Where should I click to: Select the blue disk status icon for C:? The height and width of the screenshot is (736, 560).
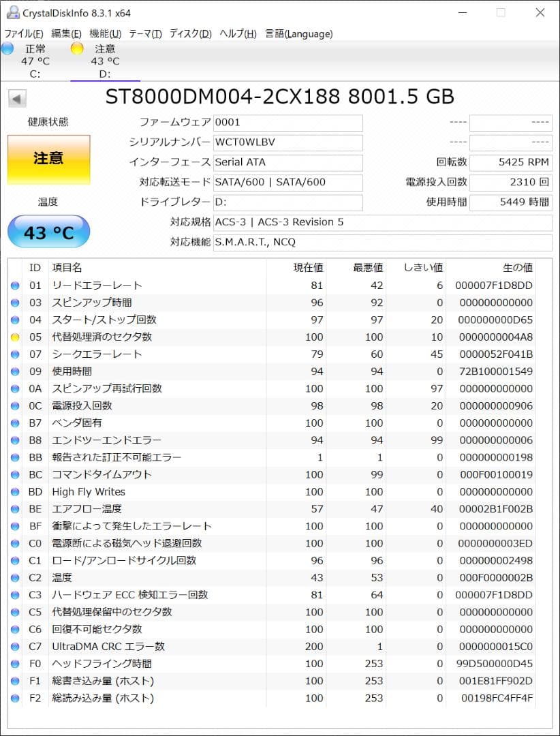[x=7, y=48]
